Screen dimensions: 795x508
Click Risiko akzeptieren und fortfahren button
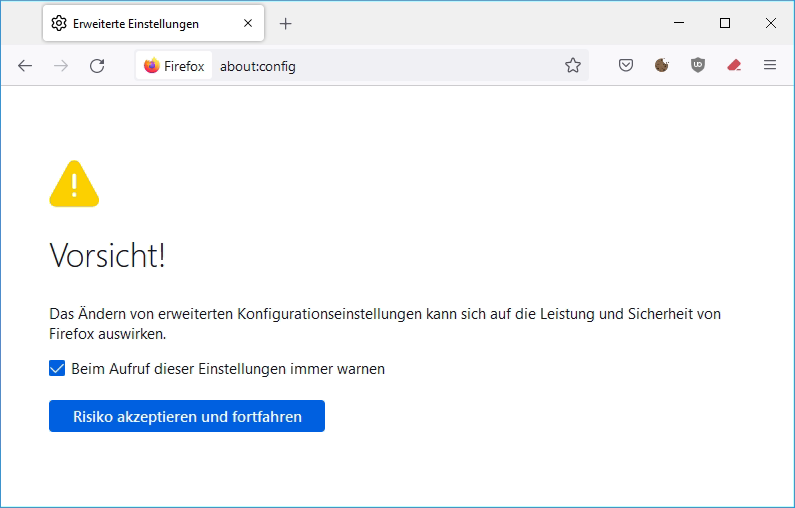[x=187, y=416]
